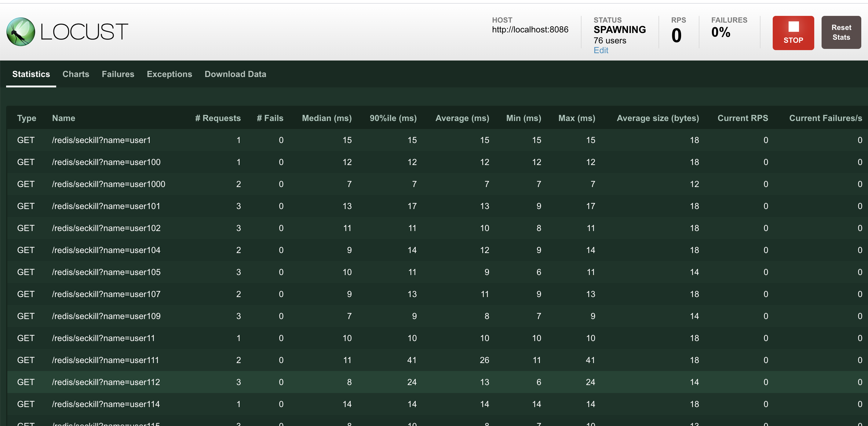Image resolution: width=868 pixels, height=426 pixels.
Task: Click the Locust logo icon
Action: (x=21, y=32)
